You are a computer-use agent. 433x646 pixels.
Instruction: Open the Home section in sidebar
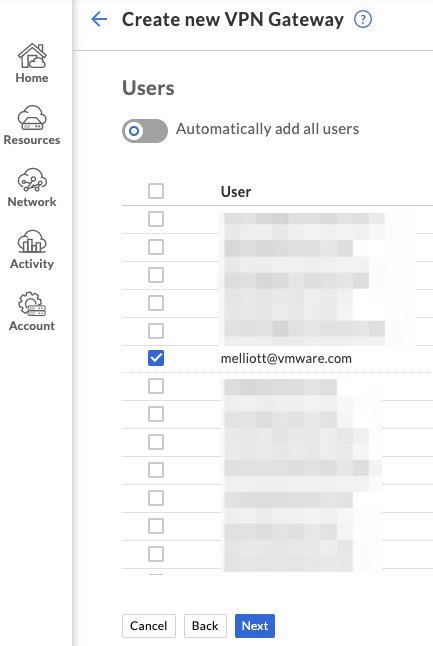click(32, 63)
